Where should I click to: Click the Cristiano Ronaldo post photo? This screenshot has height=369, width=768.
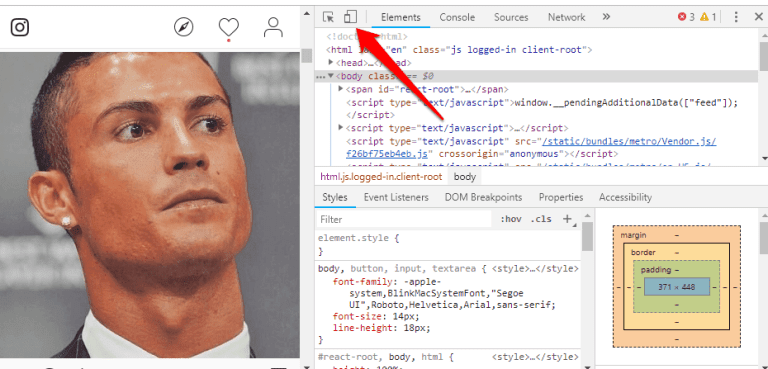(149, 205)
